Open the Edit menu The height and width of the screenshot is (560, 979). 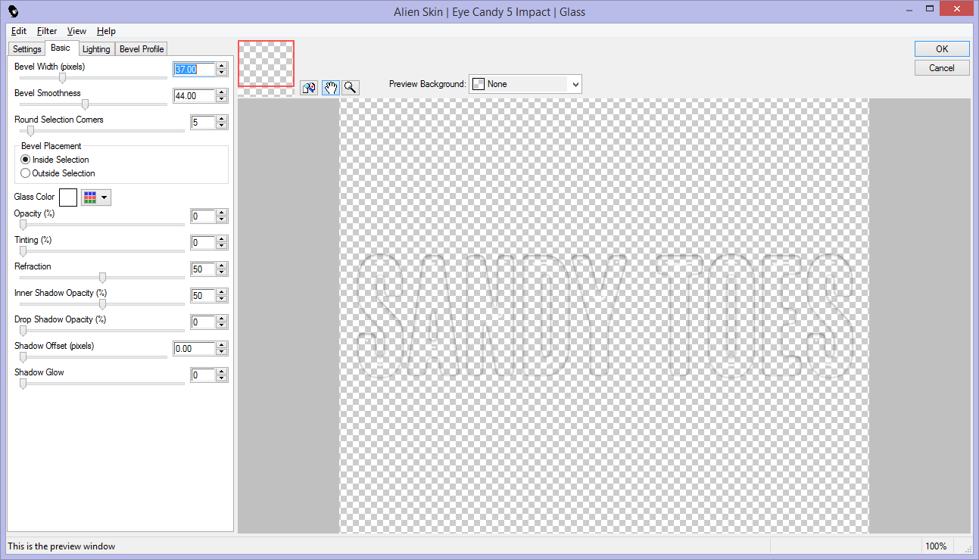coord(19,31)
